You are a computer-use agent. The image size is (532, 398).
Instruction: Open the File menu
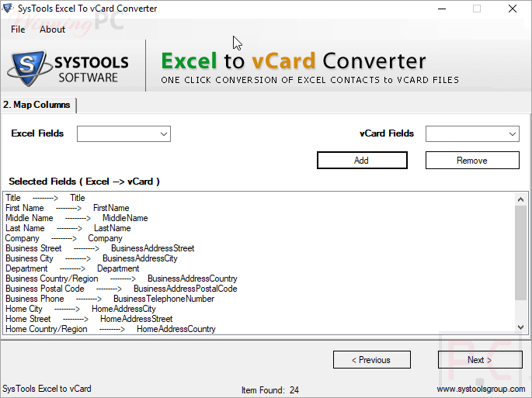point(18,29)
